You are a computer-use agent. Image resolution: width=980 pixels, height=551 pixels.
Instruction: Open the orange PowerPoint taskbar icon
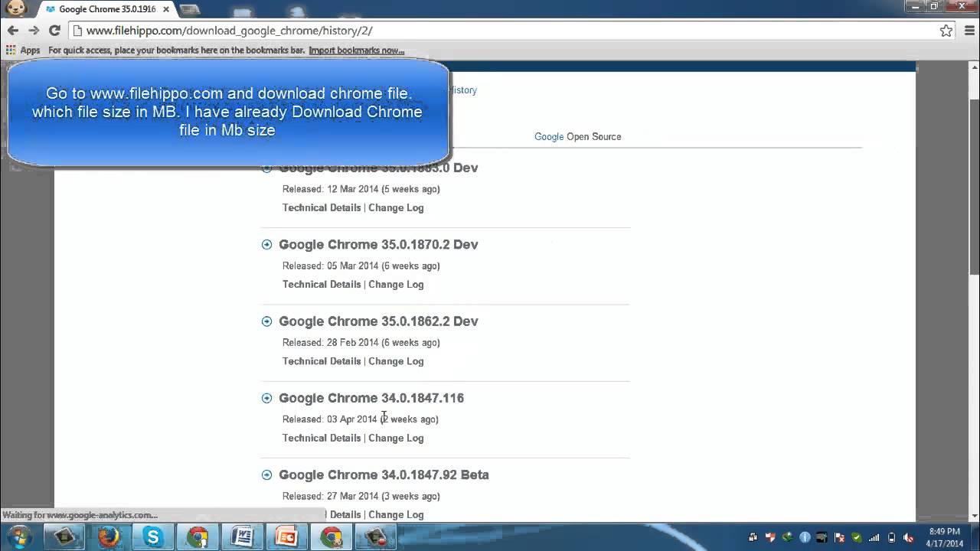pyautogui.click(x=286, y=537)
